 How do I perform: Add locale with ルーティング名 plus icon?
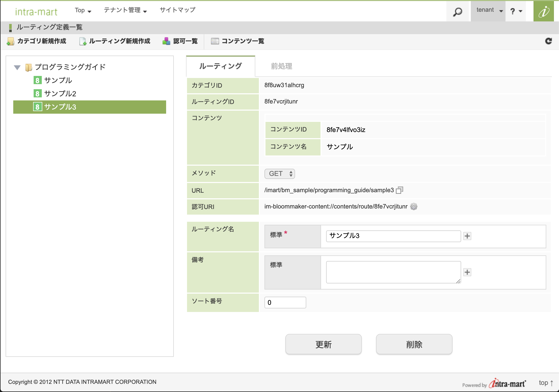467,236
